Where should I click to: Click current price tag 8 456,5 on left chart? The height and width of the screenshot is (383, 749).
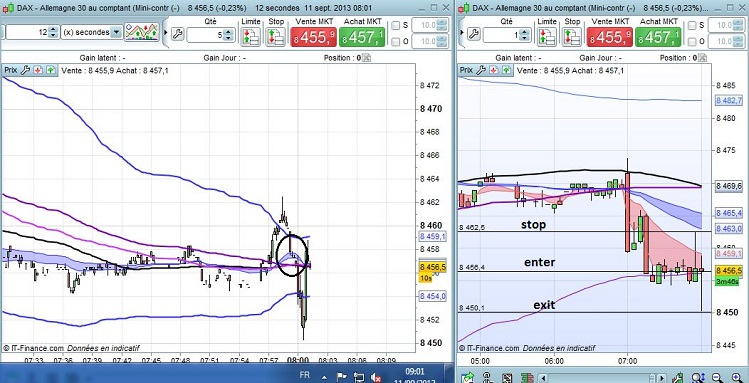click(x=432, y=267)
